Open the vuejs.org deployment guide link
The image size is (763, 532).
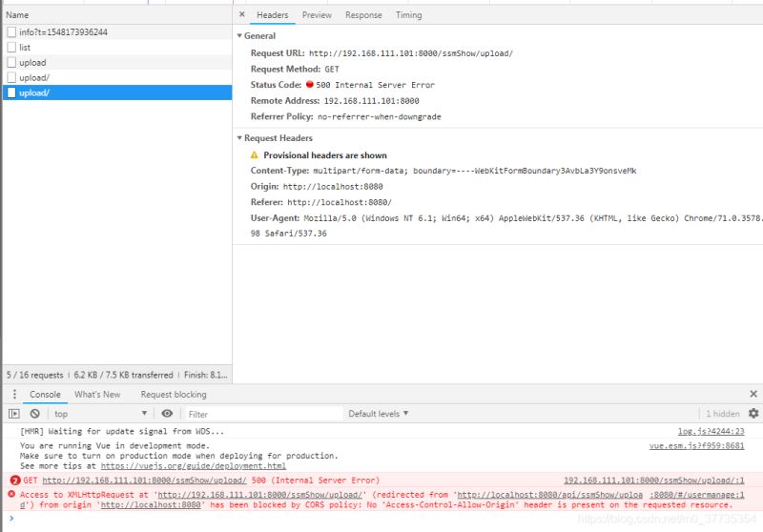point(194,466)
